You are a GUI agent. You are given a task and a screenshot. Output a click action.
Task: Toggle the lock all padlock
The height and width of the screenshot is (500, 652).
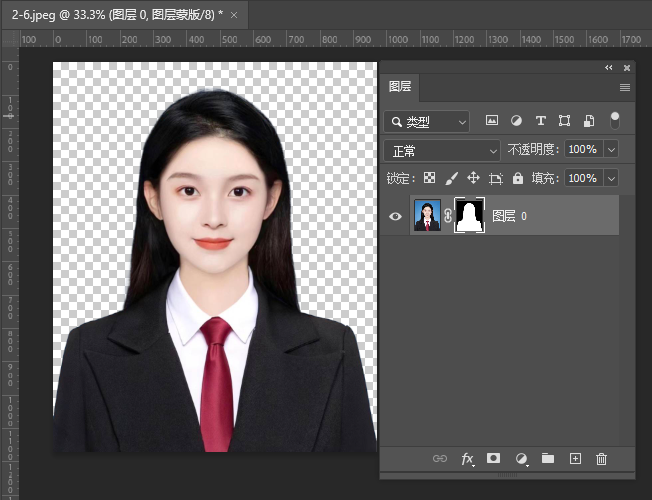coord(517,178)
